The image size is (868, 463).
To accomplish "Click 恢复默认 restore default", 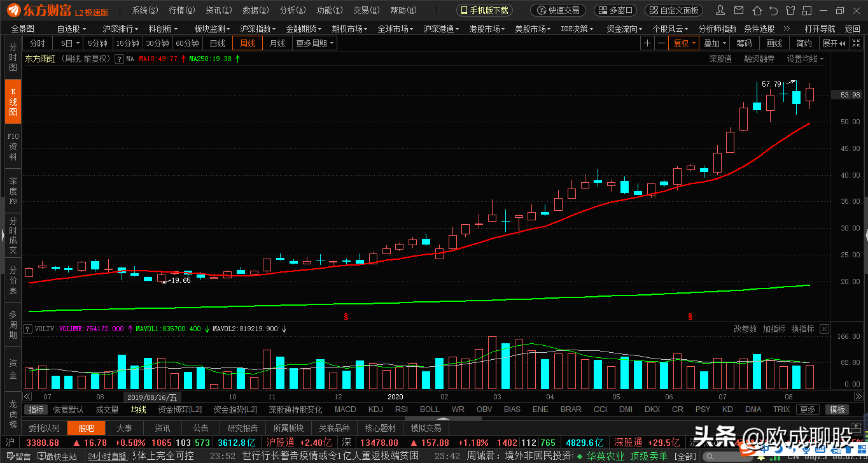I will tap(68, 410).
